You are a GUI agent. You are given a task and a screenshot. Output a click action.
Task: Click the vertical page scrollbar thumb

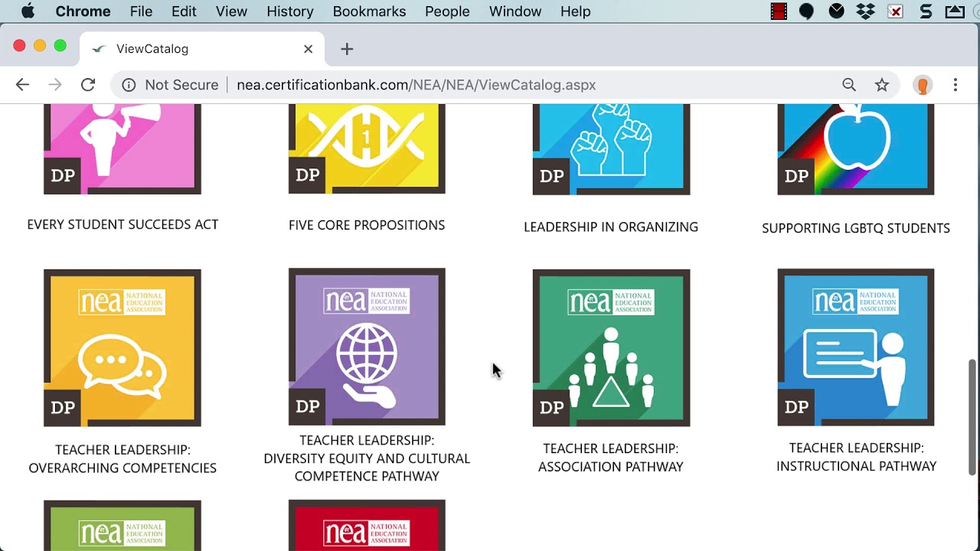pos(973,417)
